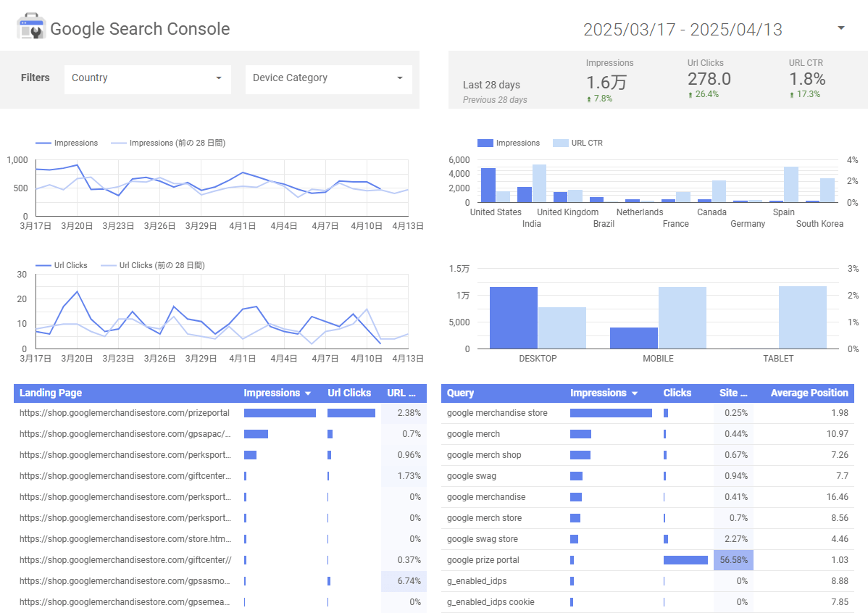Select the g_enabled_idps cookie query row
Viewport: 868px width, 613px height.
click(x=648, y=602)
